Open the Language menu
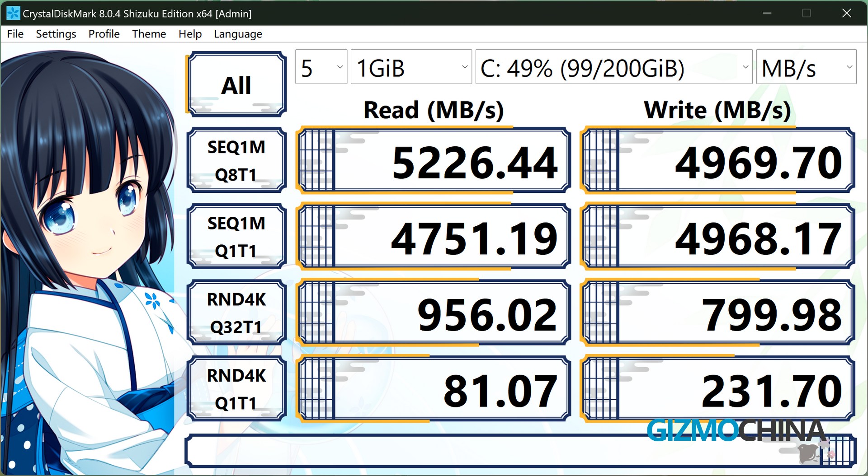 coord(238,34)
